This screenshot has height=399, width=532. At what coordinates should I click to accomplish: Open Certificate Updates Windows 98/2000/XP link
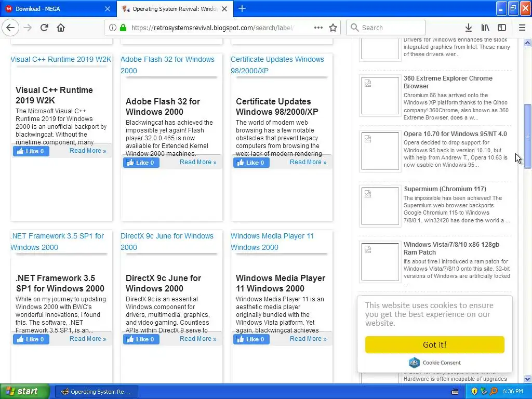click(277, 65)
